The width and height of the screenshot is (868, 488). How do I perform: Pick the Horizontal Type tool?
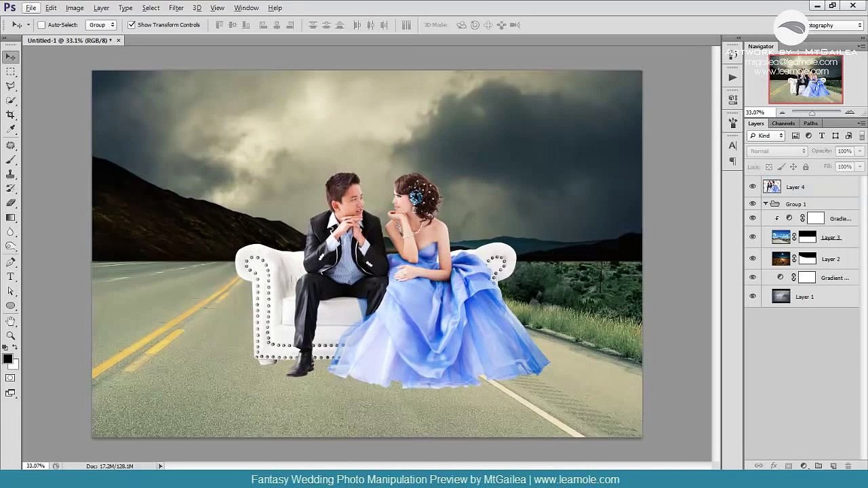[x=11, y=277]
